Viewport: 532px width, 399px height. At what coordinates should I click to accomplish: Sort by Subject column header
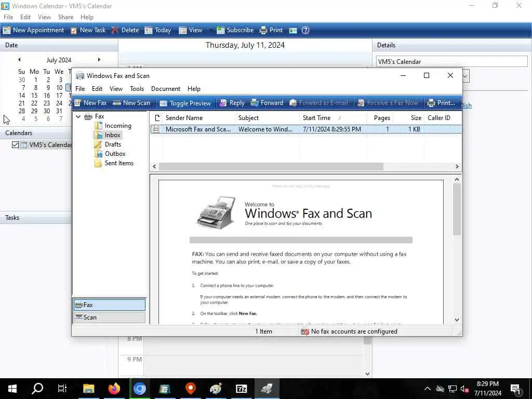[267, 118]
